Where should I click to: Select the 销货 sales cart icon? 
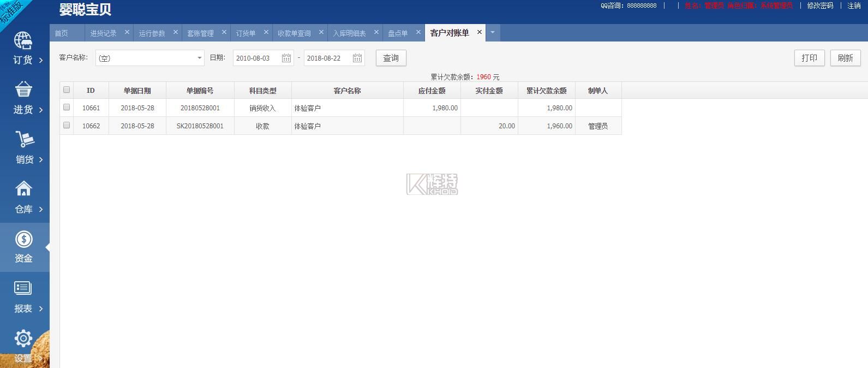24,139
